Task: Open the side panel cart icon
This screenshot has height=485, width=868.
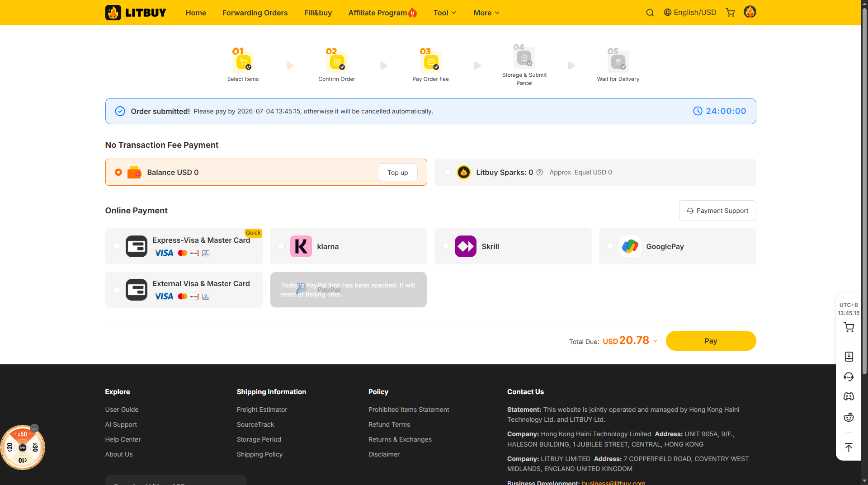Action: [x=849, y=327]
